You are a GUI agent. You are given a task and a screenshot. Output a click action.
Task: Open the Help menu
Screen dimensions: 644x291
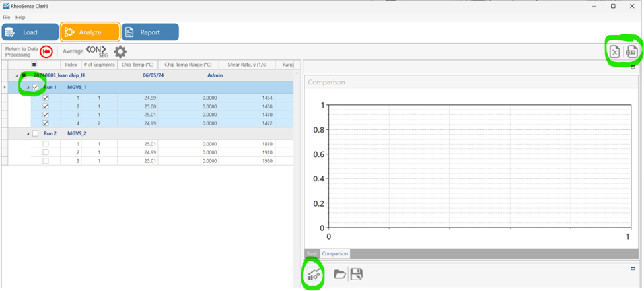20,18
